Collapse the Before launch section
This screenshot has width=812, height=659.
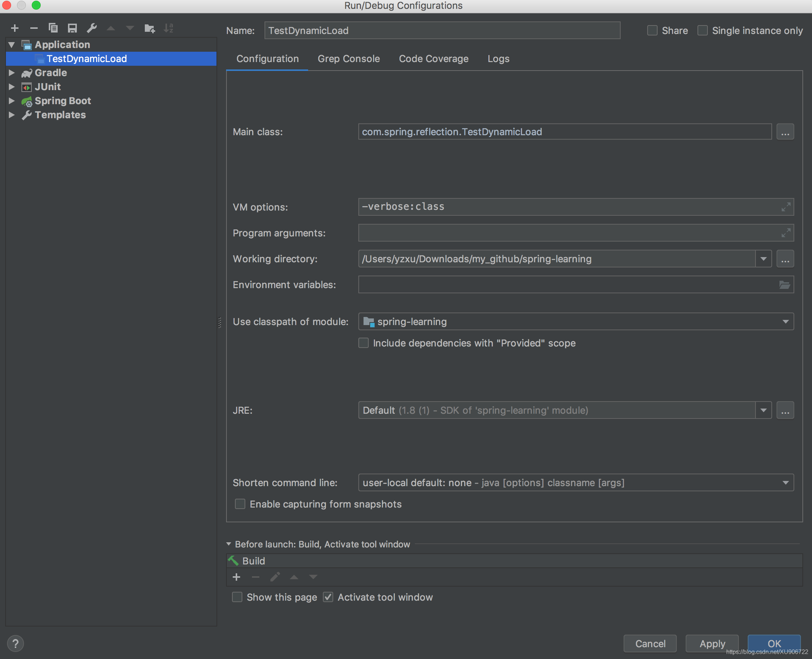tap(229, 544)
